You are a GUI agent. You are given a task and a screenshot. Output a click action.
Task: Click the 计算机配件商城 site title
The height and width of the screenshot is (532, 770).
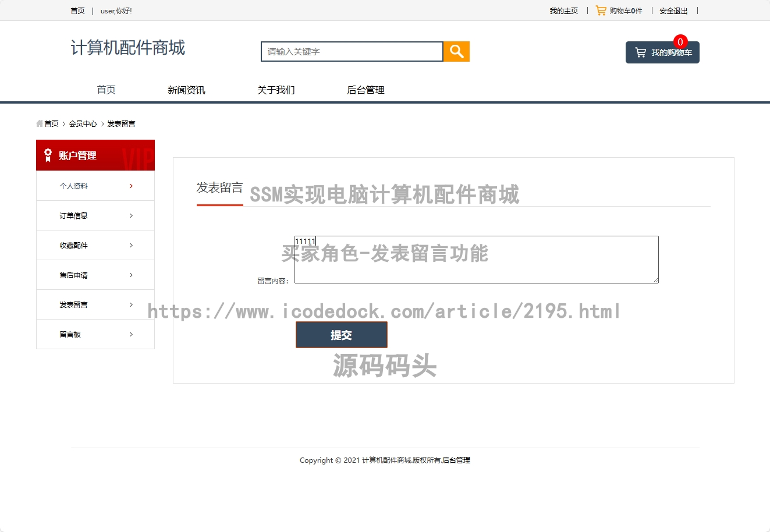(128, 48)
